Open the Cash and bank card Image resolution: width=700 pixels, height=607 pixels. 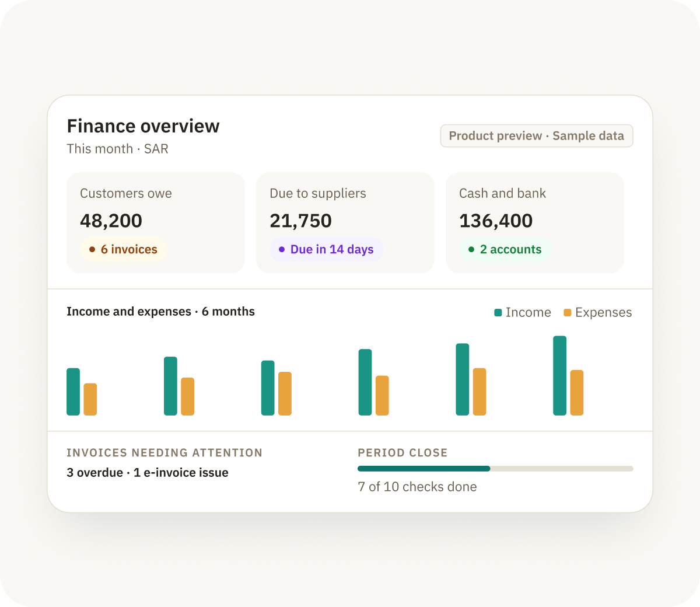535,222
